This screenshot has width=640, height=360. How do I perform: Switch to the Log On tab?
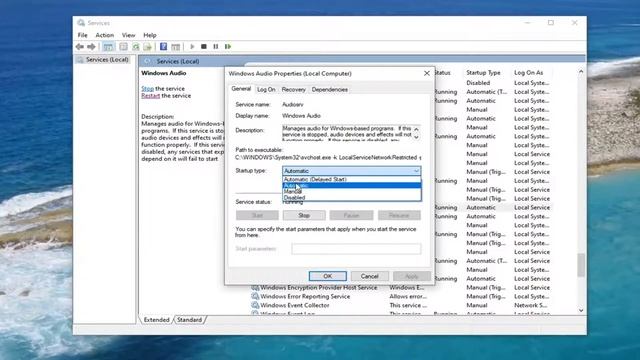point(266,89)
